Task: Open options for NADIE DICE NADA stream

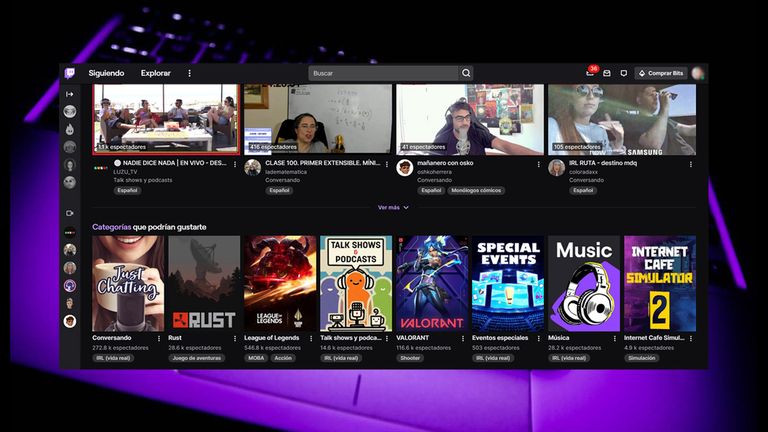Action: [235, 165]
